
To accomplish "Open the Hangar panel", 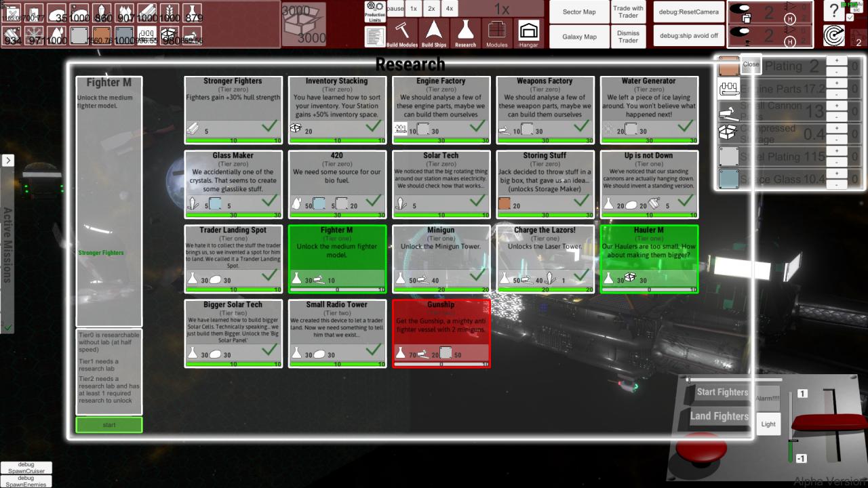I will tap(528, 33).
